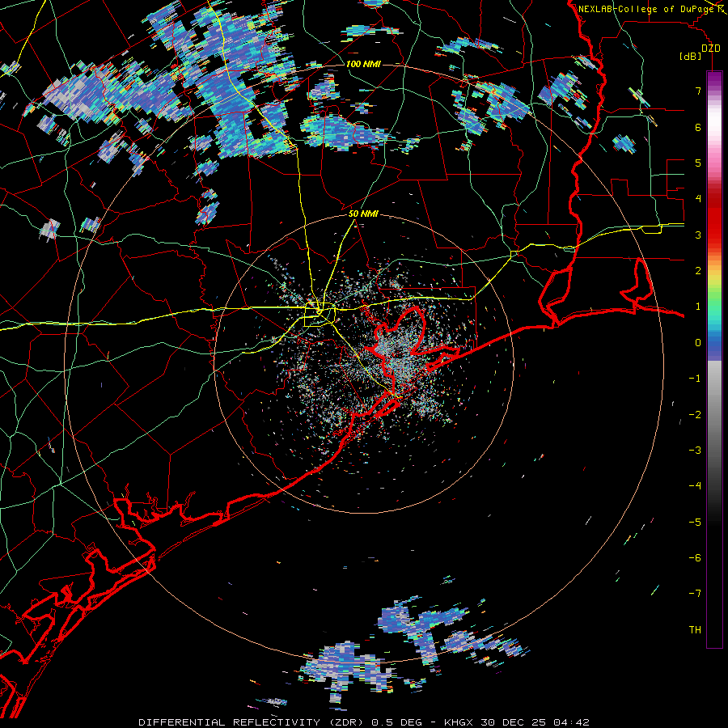Click the "DIFFERENTIAL REFLECTIVITY" caption text
The image size is (728, 728).
229,722
